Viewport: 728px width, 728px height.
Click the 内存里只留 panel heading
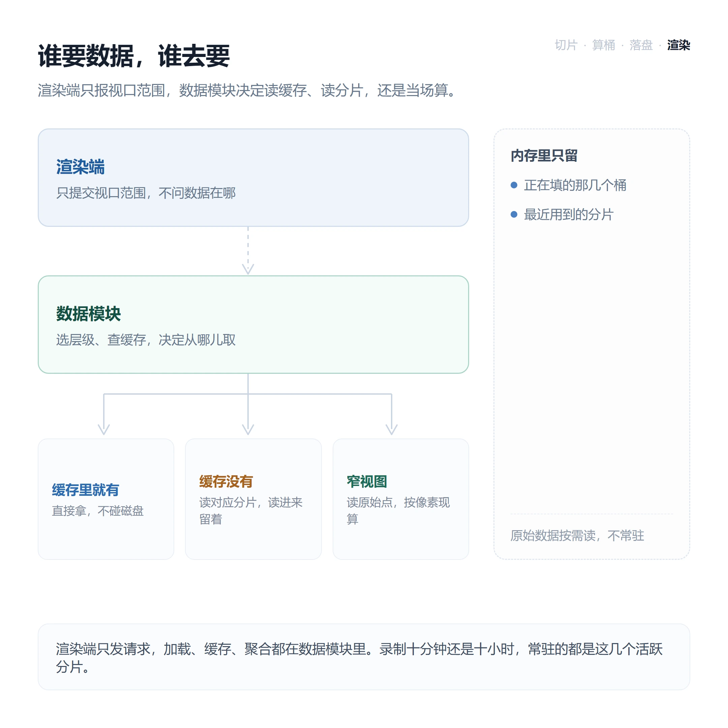coord(544,156)
